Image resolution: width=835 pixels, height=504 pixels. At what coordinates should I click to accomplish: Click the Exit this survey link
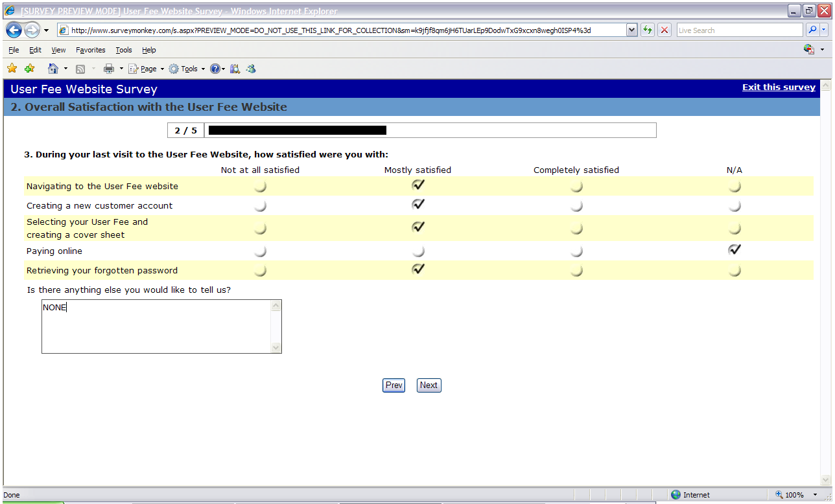(779, 87)
